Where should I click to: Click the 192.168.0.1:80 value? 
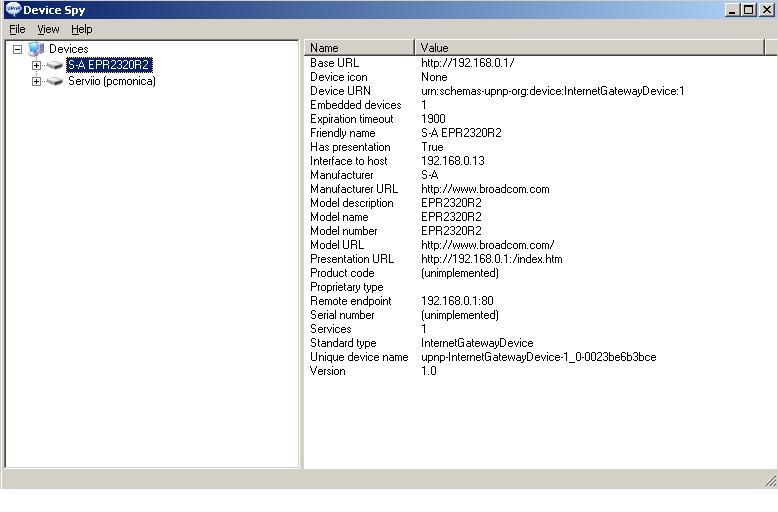tap(457, 301)
